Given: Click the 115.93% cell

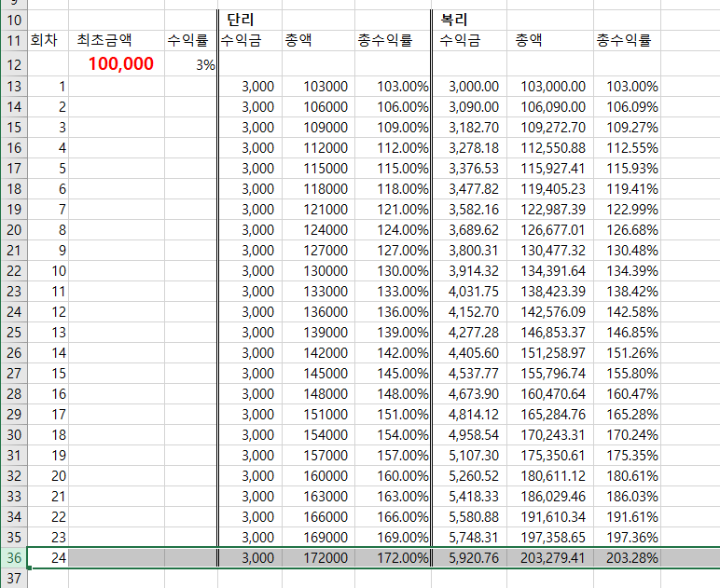Looking at the screenshot, I should [628, 169].
